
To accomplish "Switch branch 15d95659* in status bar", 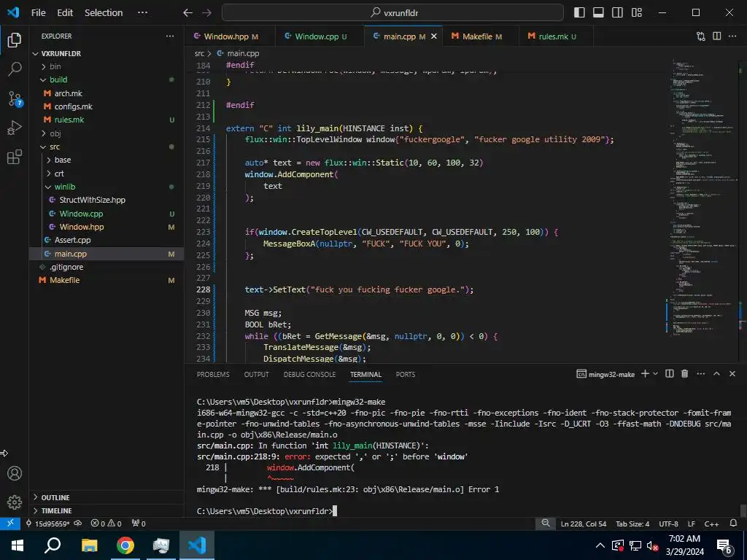I will (x=47, y=524).
